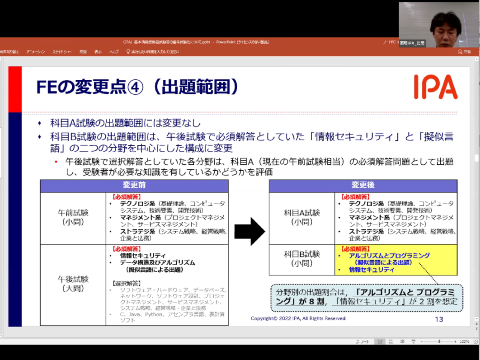Click the 科目B試験(小問) table cell
The width and height of the screenshot is (480, 360).
pyautogui.click(x=302, y=260)
